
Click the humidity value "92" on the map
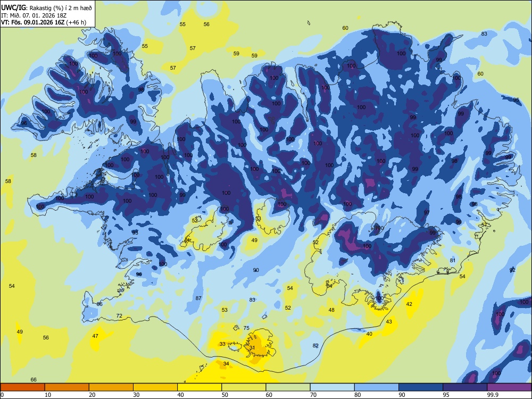click(x=512, y=270)
